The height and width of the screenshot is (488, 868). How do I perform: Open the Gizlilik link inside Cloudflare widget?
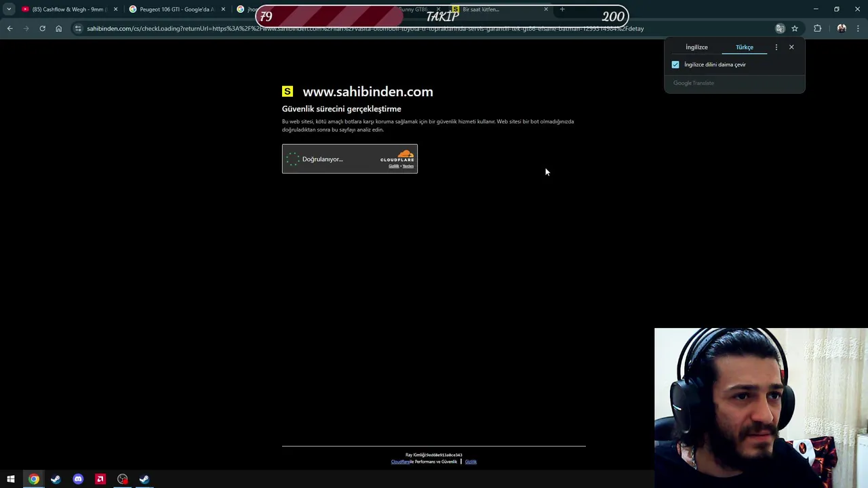(x=393, y=166)
